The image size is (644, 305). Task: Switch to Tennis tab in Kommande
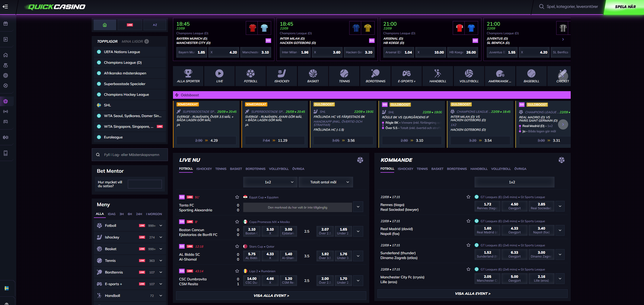pos(422,169)
